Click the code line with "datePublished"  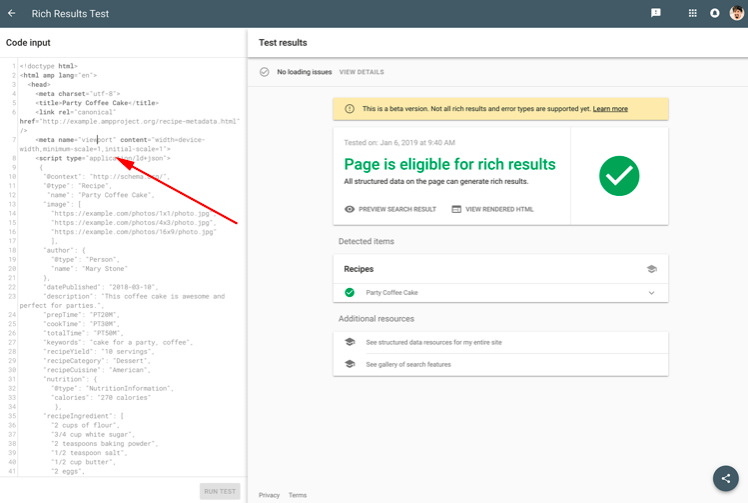[101, 287]
